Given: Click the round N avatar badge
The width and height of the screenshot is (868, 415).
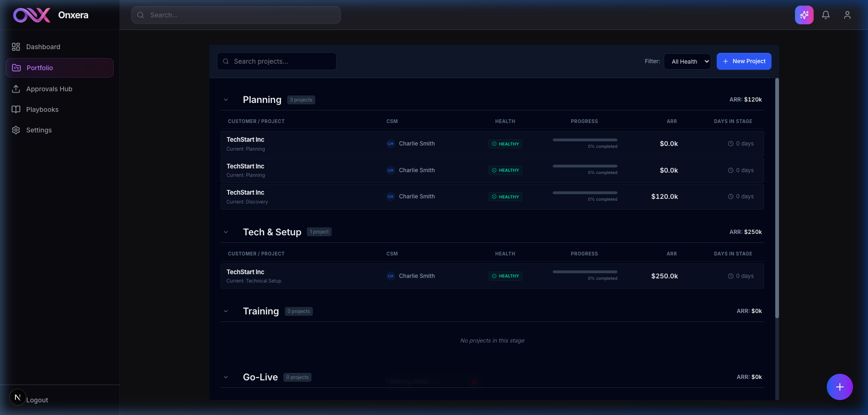Looking at the screenshot, I should tap(18, 397).
